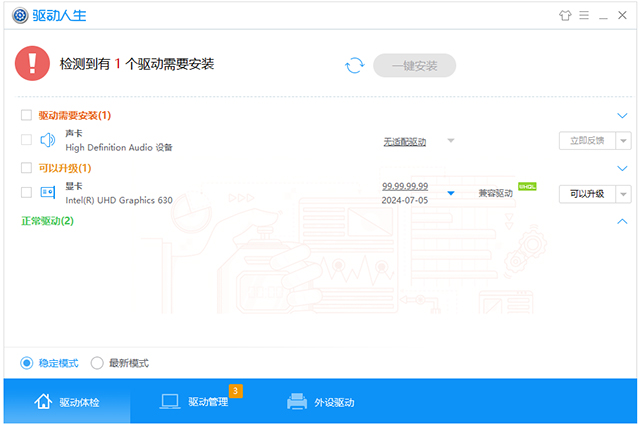Click the 立即反馈 button
The height and width of the screenshot is (427, 640).
coord(587,140)
